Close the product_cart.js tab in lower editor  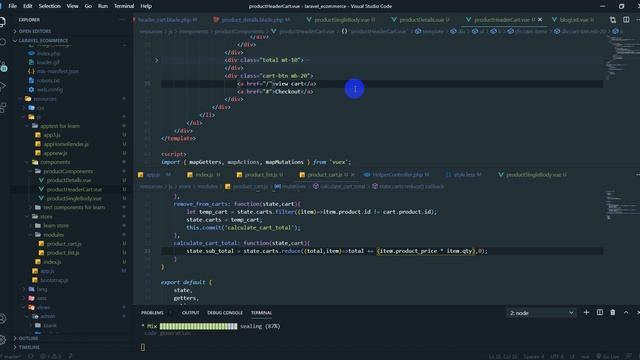(x=353, y=175)
